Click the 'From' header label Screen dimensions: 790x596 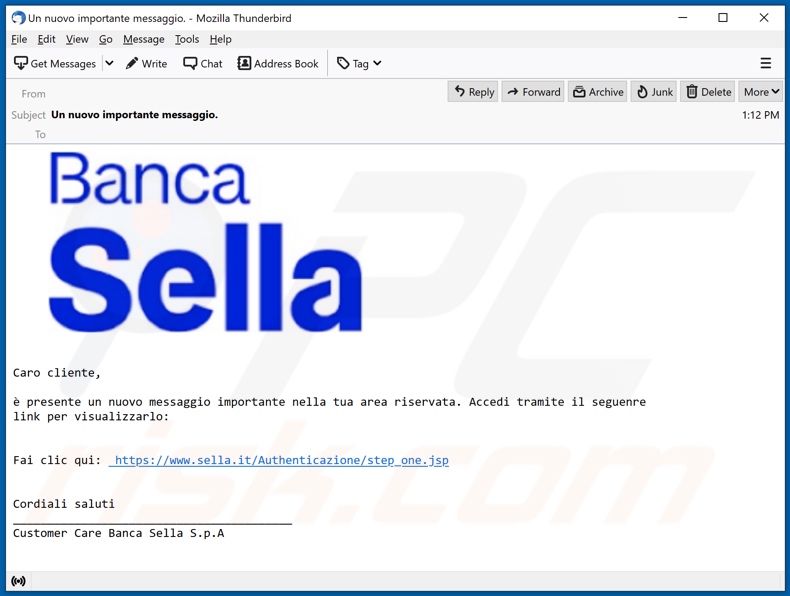[x=33, y=94]
